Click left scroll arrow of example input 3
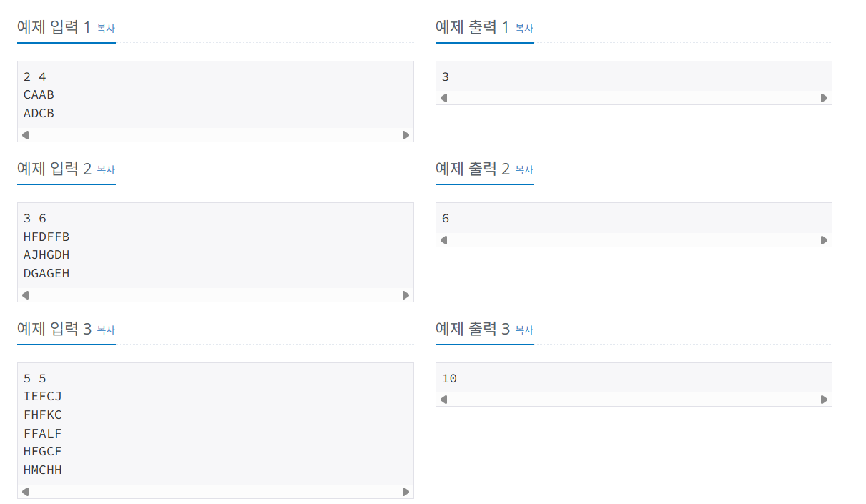Image resolution: width=866 pixels, height=504 pixels. (26, 492)
